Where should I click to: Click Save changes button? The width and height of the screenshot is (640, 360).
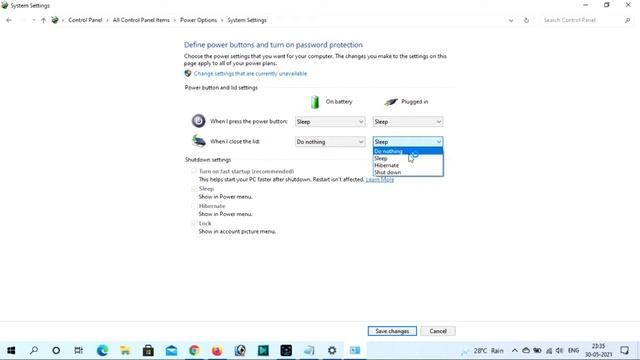(392, 331)
